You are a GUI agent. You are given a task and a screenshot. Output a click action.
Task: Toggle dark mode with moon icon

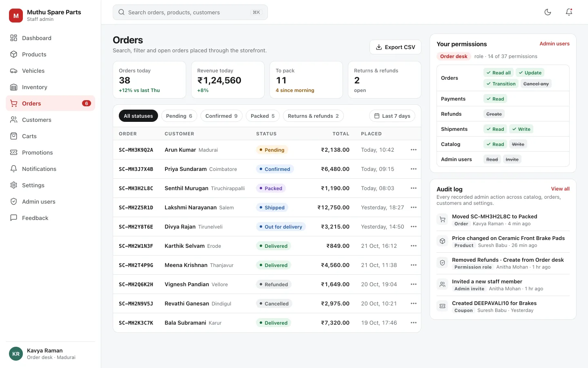click(548, 12)
